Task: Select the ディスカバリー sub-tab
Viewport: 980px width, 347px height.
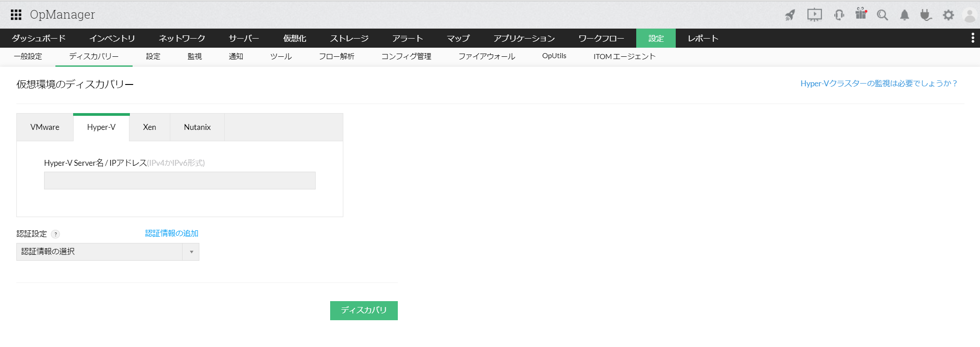Action: click(x=94, y=56)
